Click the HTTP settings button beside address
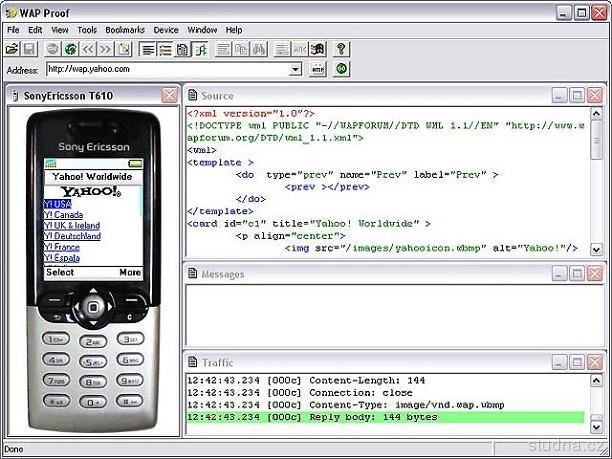Screen dimensions: 612x459 pyautogui.click(x=318, y=69)
